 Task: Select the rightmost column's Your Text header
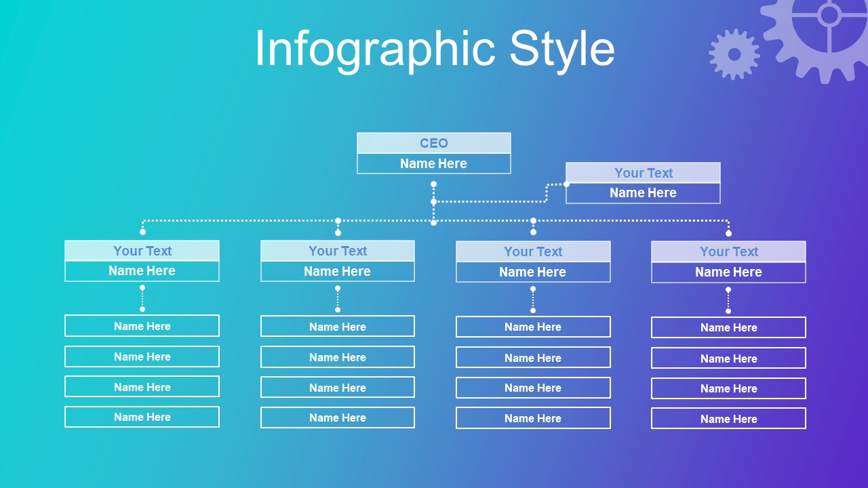[x=729, y=251]
